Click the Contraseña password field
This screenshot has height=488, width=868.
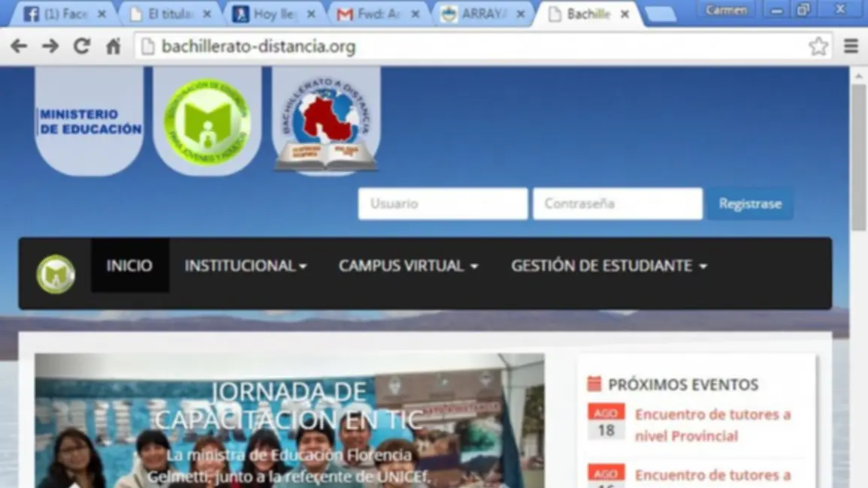617,203
